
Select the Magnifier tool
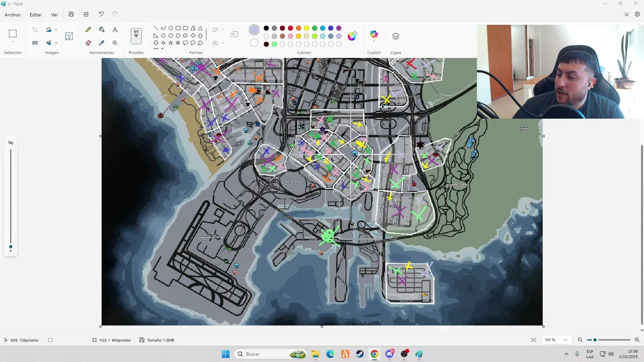coord(115,43)
